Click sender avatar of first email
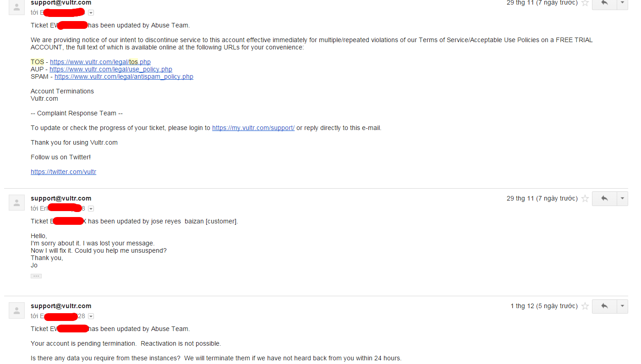 [17, 7]
